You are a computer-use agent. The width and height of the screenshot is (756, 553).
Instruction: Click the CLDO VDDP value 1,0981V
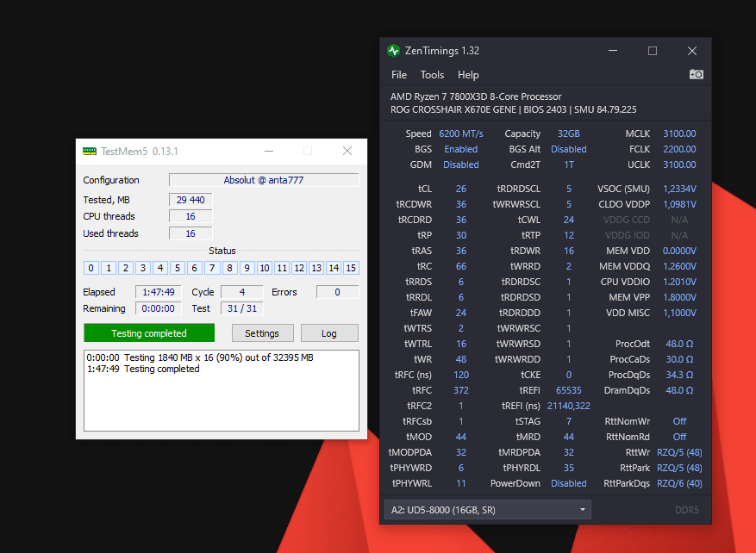coord(679,204)
